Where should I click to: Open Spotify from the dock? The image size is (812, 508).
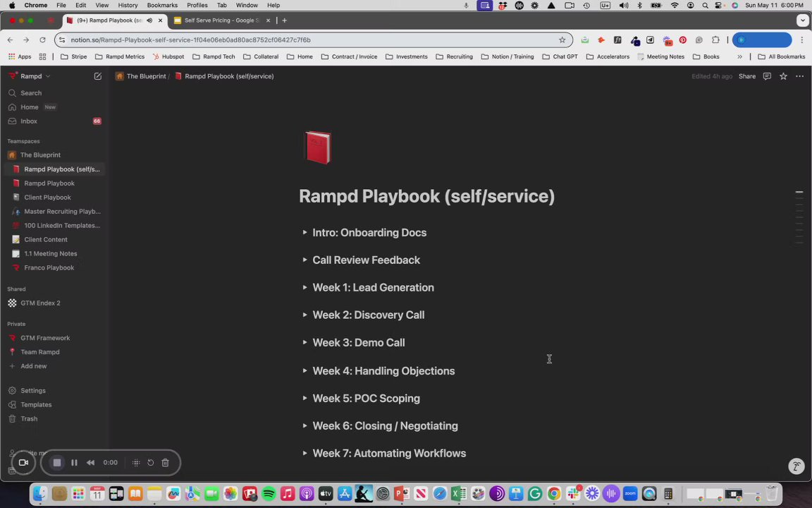(x=269, y=493)
